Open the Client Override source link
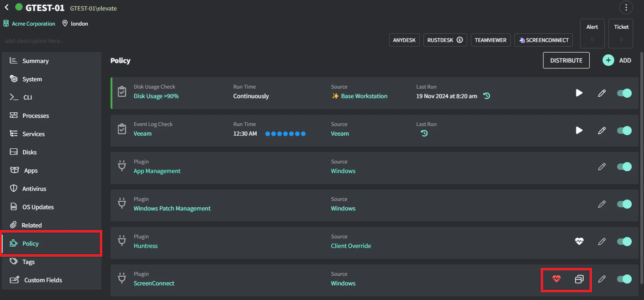This screenshot has height=300, width=644. coord(351,246)
